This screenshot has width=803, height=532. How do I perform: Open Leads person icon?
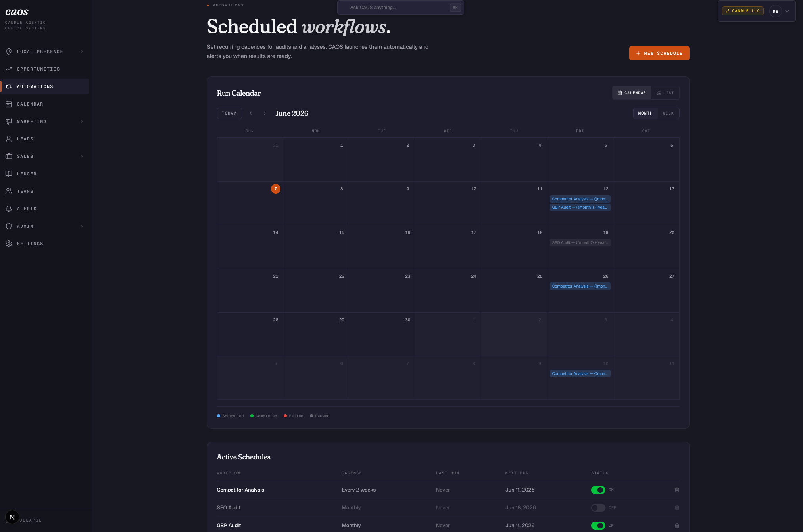pyautogui.click(x=9, y=139)
